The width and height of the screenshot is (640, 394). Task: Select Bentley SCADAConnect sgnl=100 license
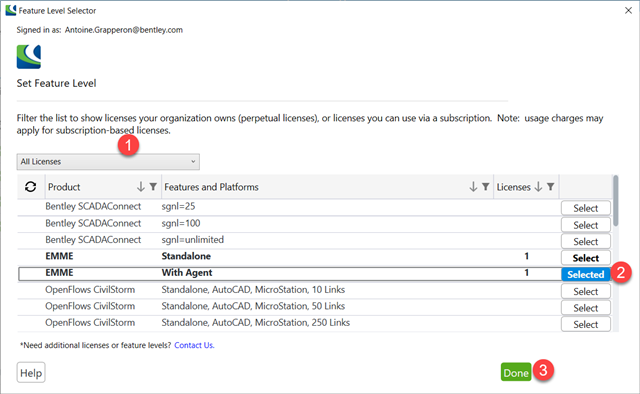point(586,225)
